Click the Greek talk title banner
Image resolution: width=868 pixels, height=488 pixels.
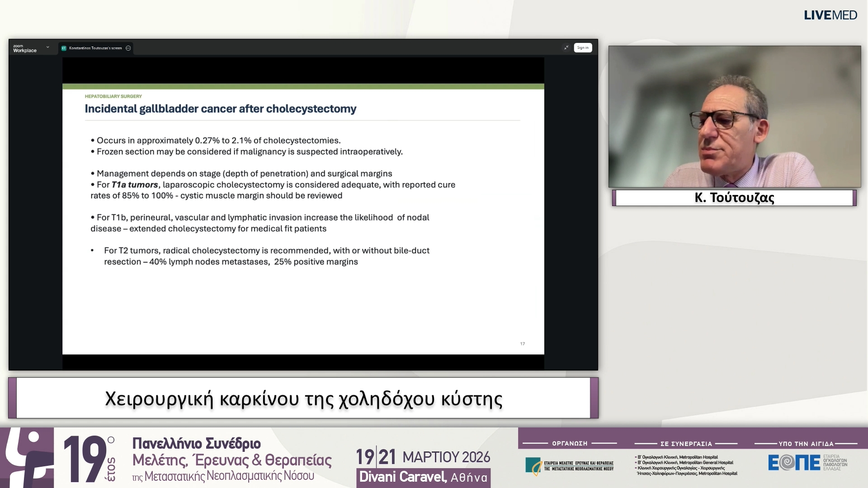point(303,399)
